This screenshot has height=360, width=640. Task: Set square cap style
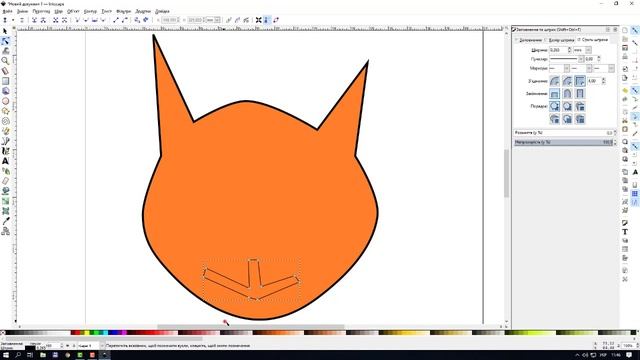tap(580, 93)
